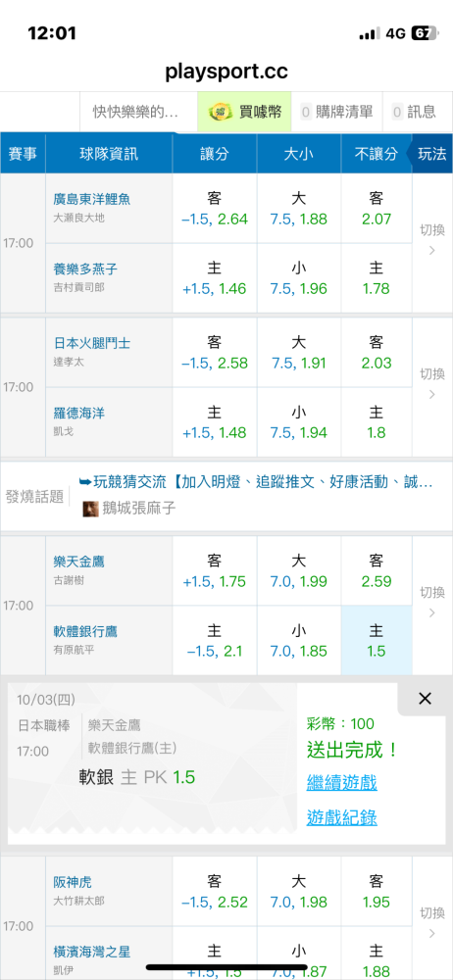Open 玩競猜交流 hot topic link
453x980 pixels.
pyautogui.click(x=255, y=482)
